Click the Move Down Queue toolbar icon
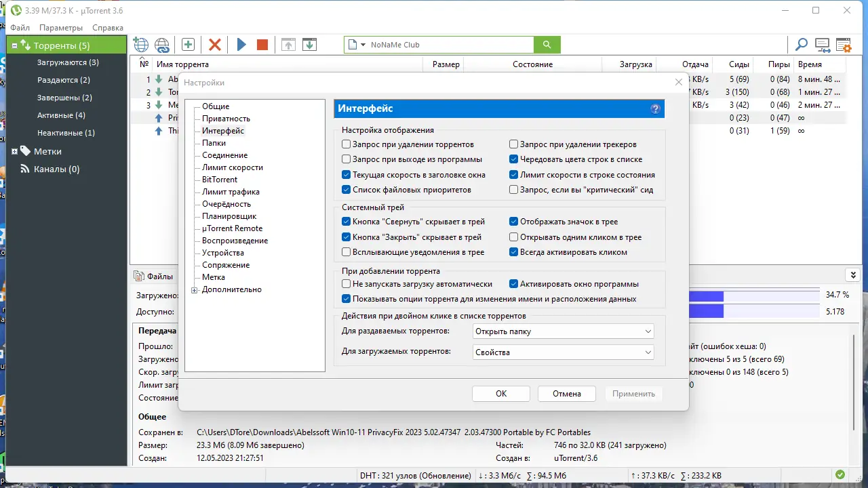Screen dimensions: 868x488 tap(309, 45)
